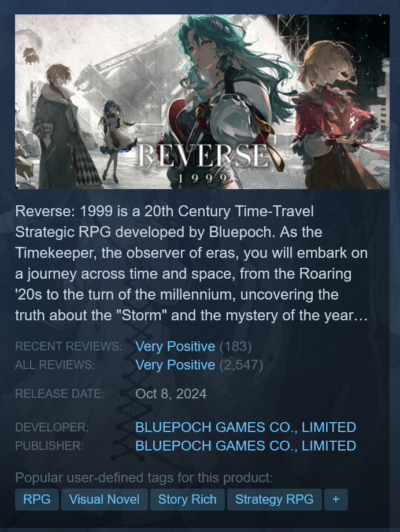Visit publisher BLUEPOCH GAMES CO., LIMITED page
This screenshot has width=400, height=532.
[246, 445]
